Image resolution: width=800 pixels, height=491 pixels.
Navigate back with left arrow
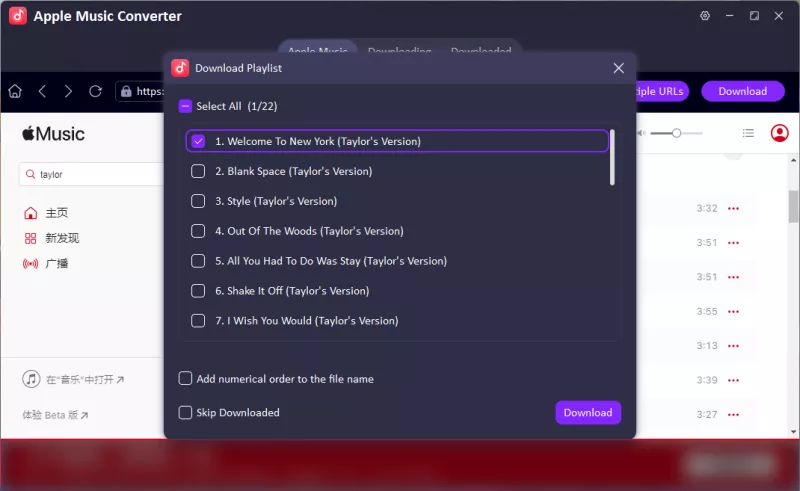[x=42, y=91]
